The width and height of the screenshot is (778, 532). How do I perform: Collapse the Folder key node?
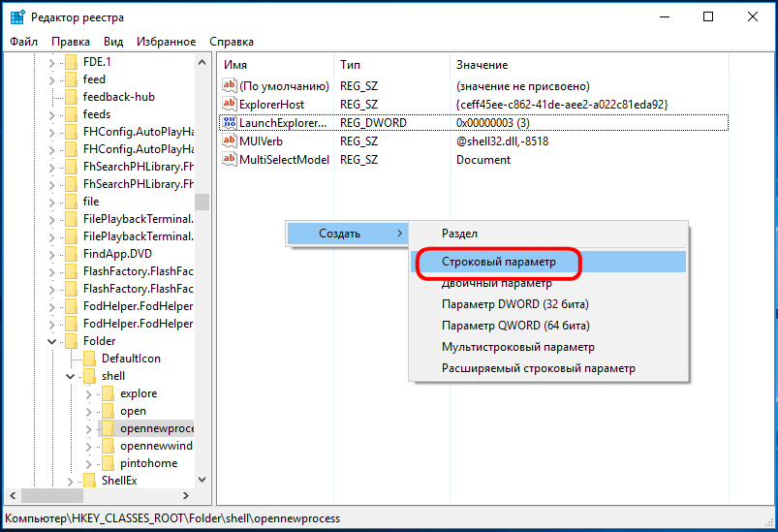coord(51,341)
